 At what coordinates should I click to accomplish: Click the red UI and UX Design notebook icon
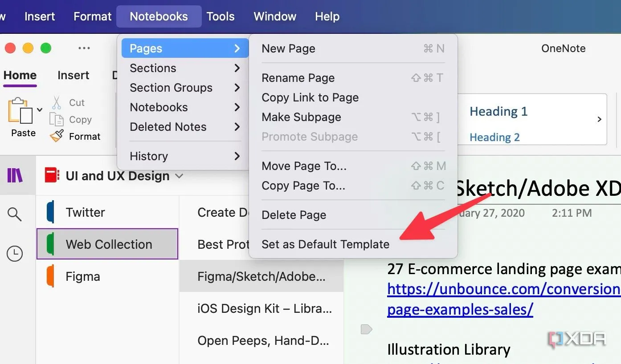click(x=52, y=175)
